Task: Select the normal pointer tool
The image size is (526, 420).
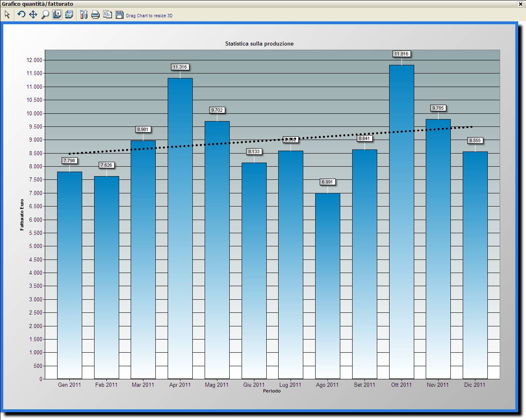Action: pos(7,15)
